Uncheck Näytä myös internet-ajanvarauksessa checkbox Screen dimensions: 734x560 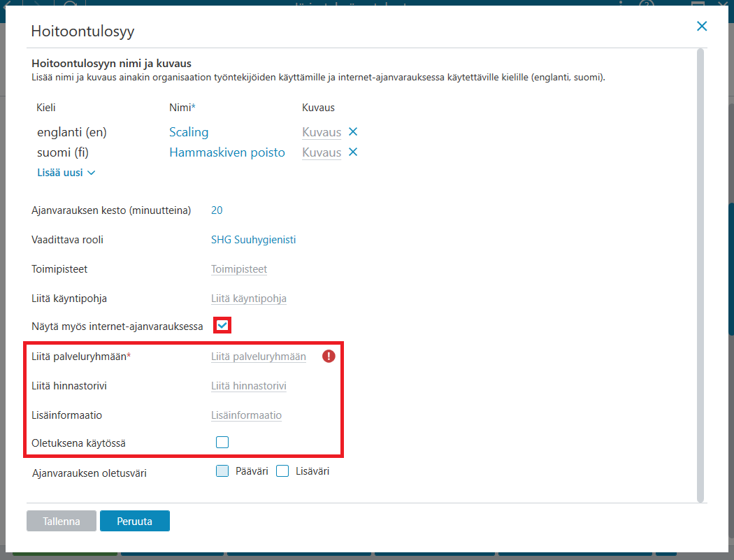click(x=222, y=325)
